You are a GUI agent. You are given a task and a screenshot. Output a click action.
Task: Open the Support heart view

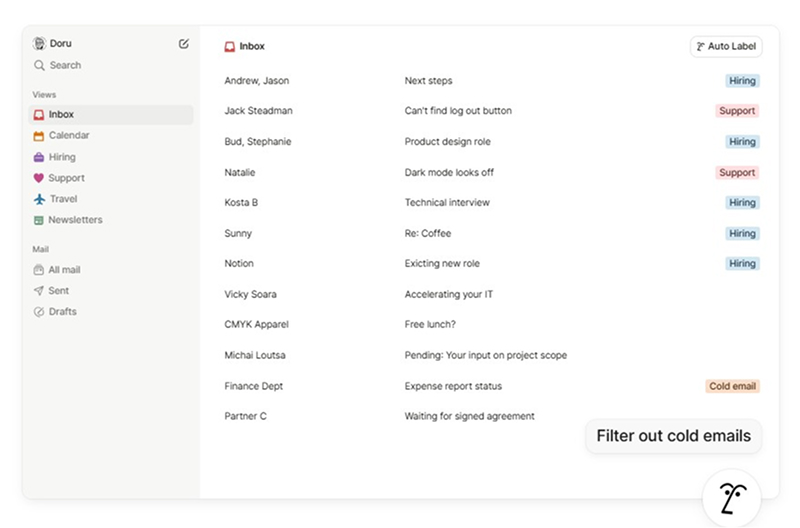pyautogui.click(x=66, y=178)
